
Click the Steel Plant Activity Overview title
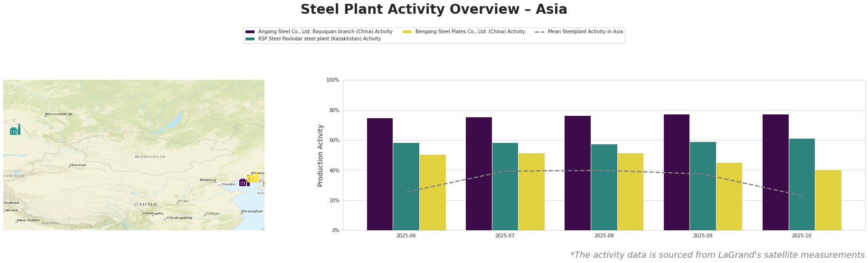[434, 9]
